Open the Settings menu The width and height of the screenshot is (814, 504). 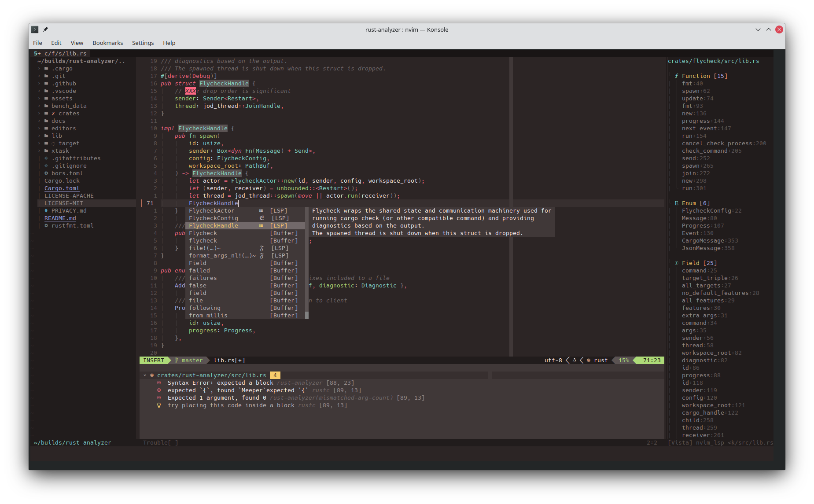[143, 43]
